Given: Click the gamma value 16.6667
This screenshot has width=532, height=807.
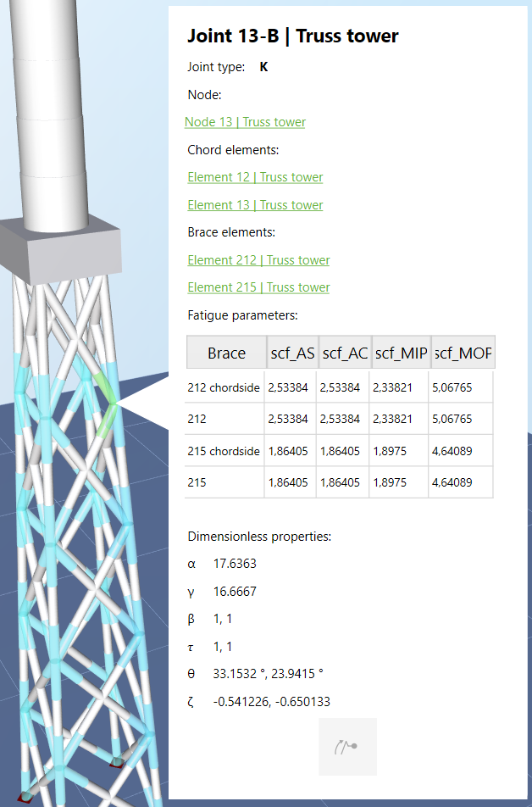Looking at the screenshot, I should 235,592.
